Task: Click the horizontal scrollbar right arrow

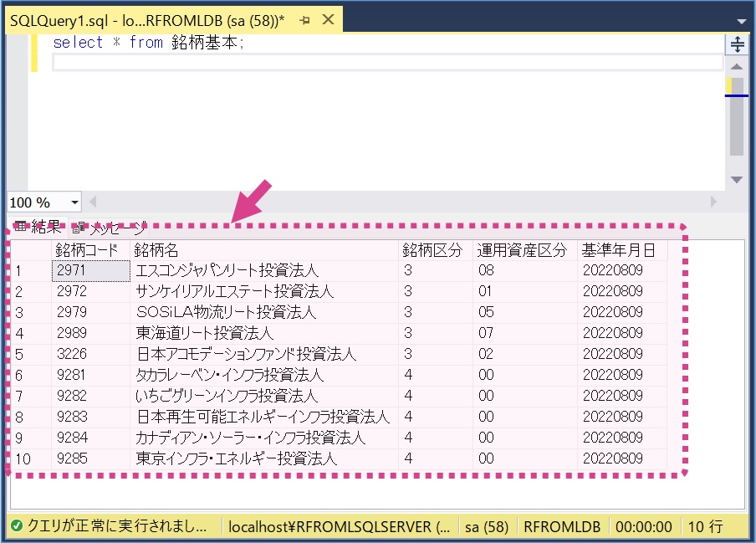Action: pos(713,202)
